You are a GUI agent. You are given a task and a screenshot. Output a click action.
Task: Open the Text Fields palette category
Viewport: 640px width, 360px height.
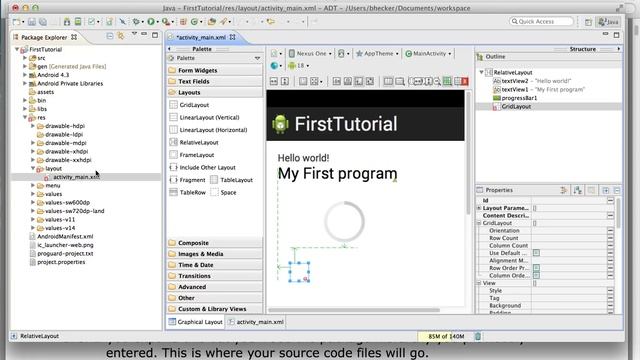point(215,81)
